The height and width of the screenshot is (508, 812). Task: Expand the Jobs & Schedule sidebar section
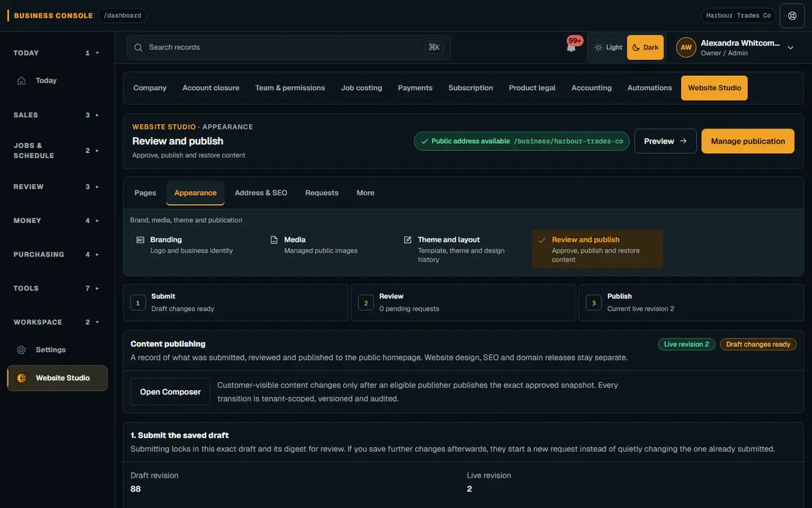tap(58, 150)
